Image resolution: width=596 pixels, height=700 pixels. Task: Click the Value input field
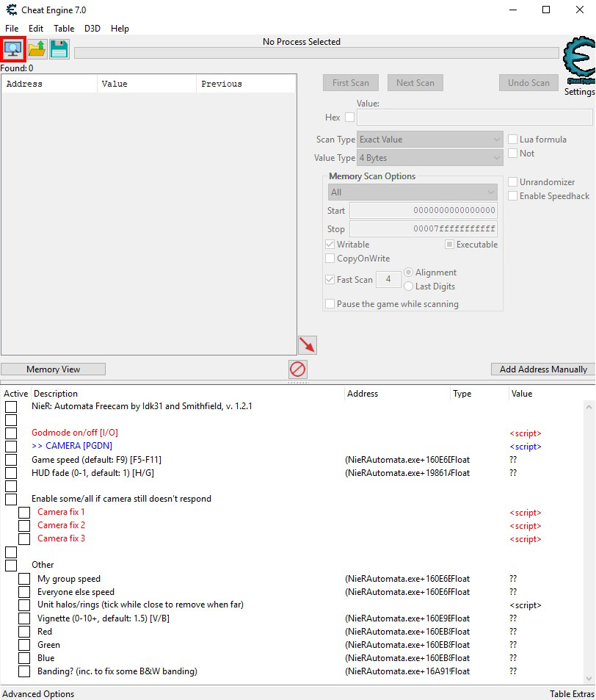475,117
